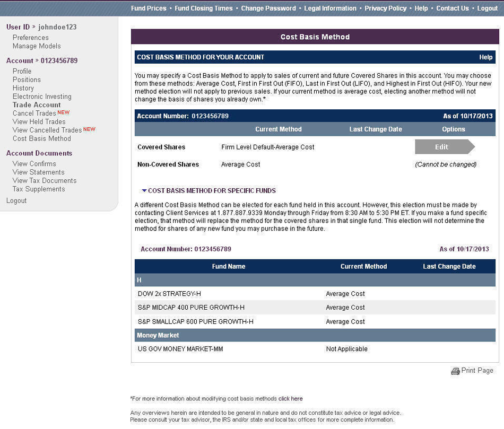This screenshot has width=504, height=429.
Task: Follow the 'click here' cost basis information link
Action: click(x=290, y=398)
